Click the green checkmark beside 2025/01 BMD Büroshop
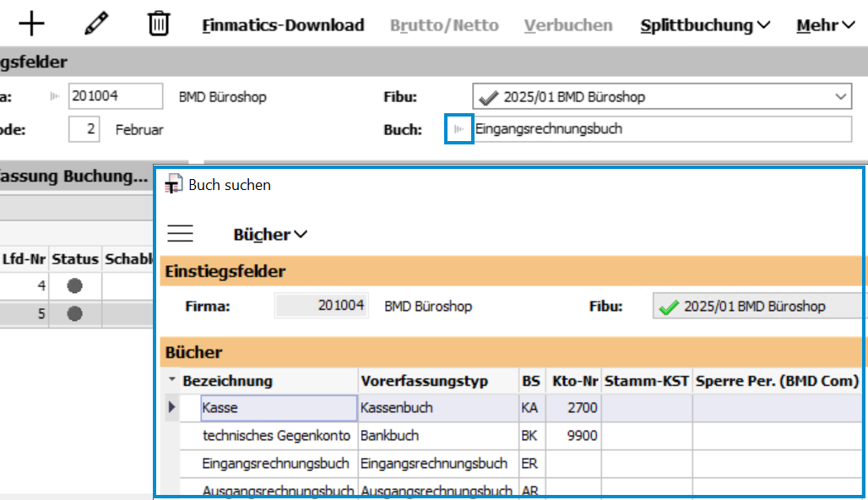The width and height of the screenshot is (868, 500). coord(668,306)
